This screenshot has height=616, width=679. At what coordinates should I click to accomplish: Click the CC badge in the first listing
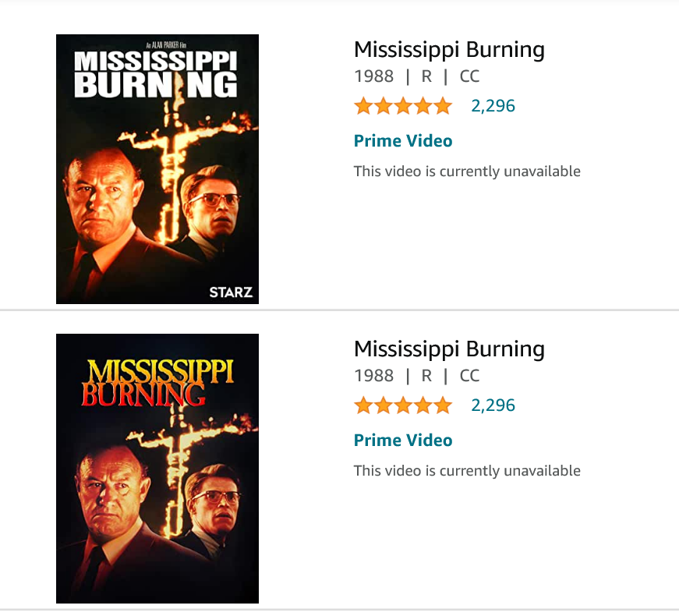[469, 76]
